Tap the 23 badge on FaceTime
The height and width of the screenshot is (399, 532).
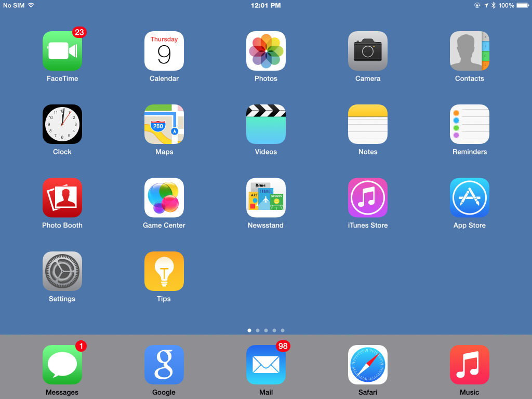79,32
